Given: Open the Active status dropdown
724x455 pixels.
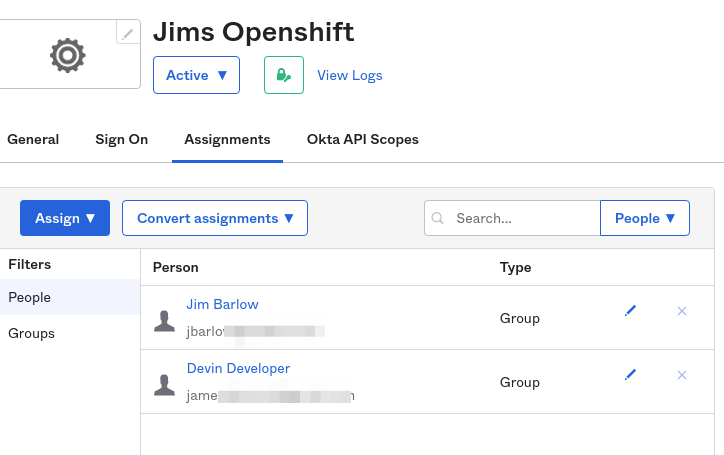Looking at the screenshot, I should [196, 75].
